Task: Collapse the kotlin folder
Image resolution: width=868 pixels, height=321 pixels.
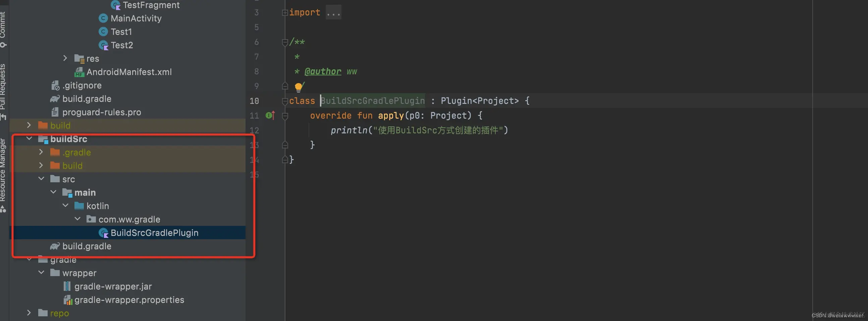Action: click(65, 205)
